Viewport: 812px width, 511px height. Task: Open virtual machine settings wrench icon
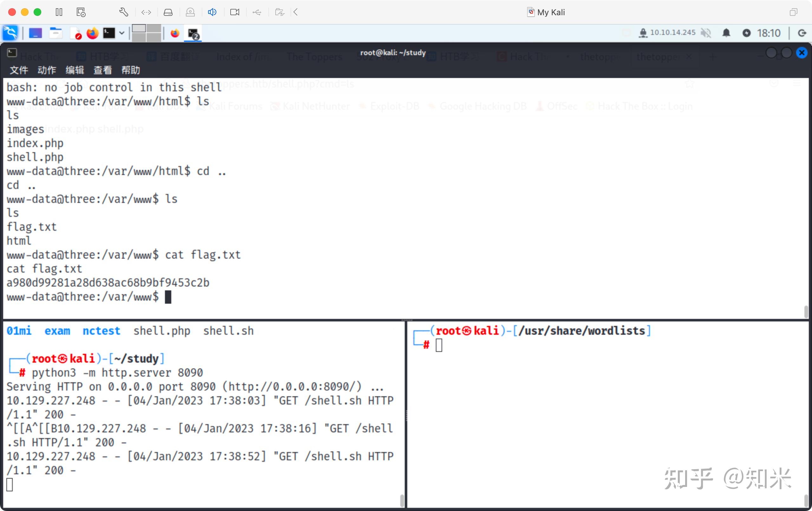click(x=124, y=12)
